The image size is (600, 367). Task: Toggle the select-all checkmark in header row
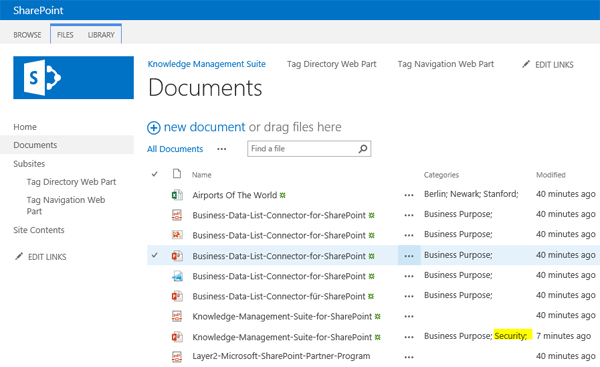point(155,174)
